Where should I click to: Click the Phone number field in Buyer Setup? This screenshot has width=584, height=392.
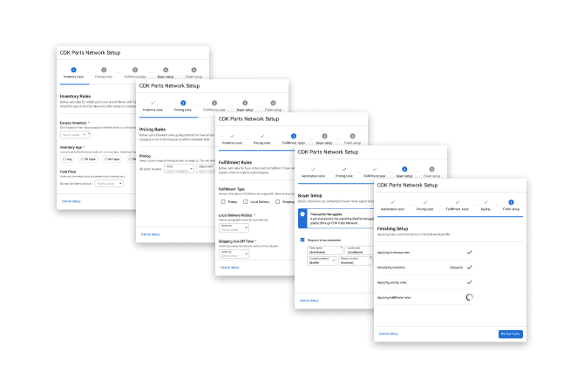[x=356, y=260]
